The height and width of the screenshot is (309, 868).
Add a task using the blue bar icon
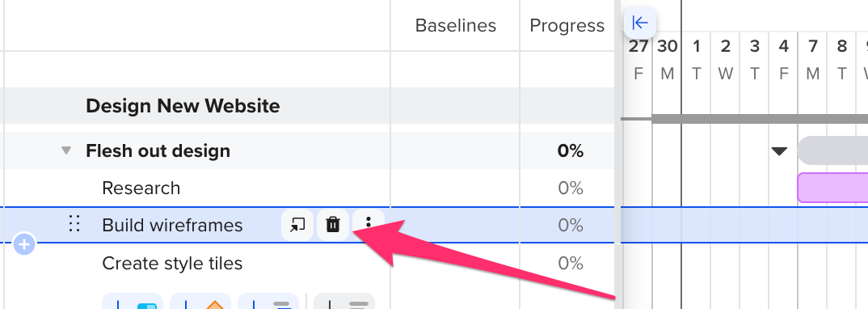133,301
